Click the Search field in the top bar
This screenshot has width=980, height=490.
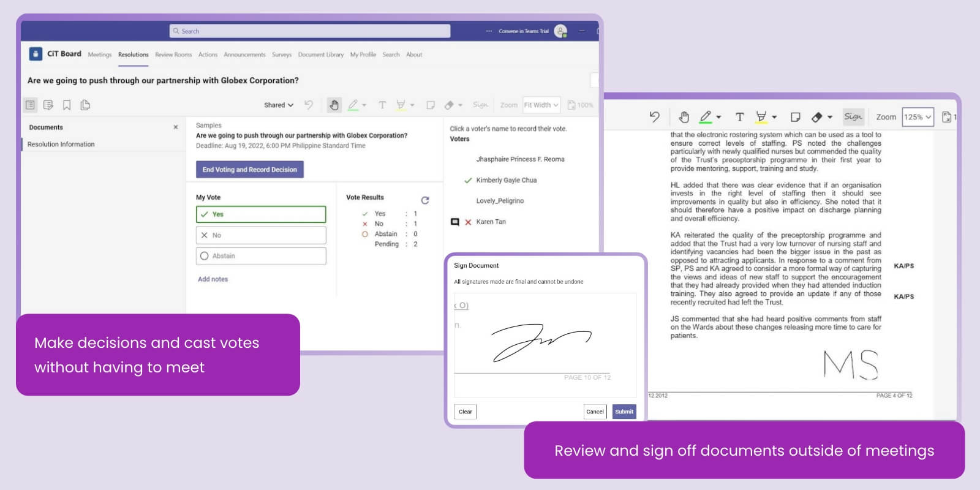click(309, 31)
